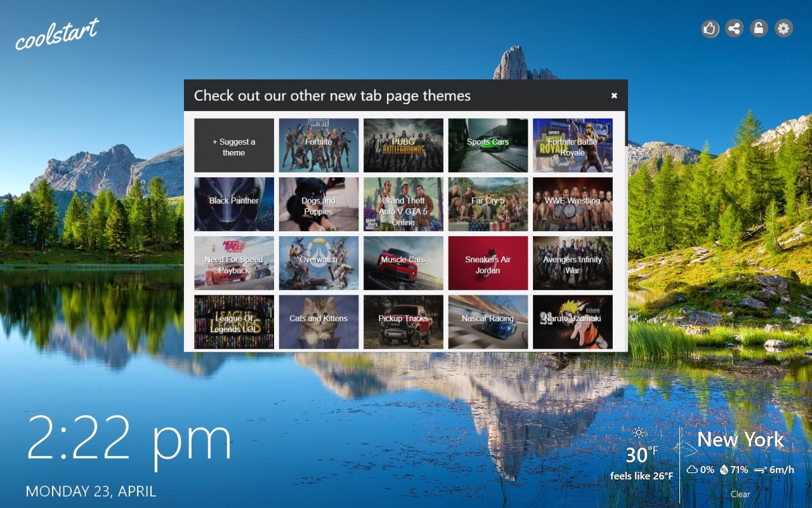The width and height of the screenshot is (812, 508).
Task: Select the Far Cry 5 theme
Action: [488, 204]
